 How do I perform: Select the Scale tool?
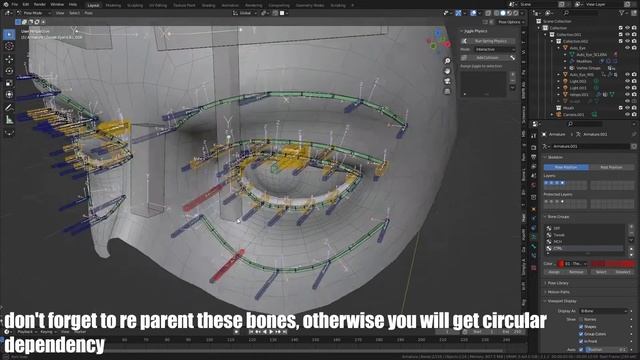9,83
